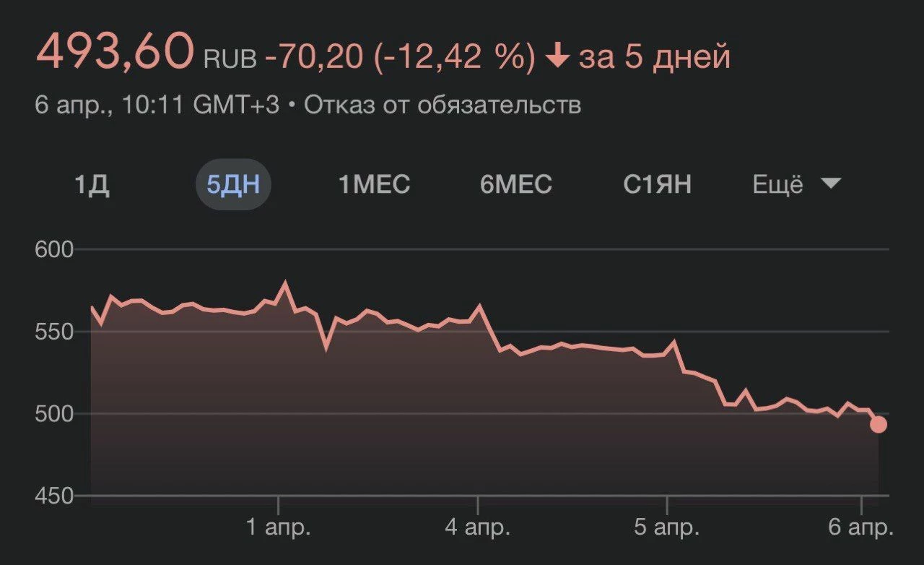Select the 1Д time range tab

[x=92, y=185]
